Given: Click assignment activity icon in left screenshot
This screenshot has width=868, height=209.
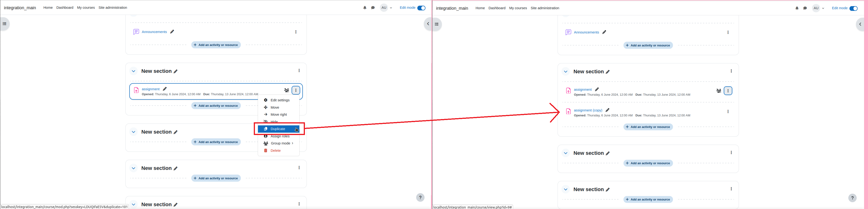Looking at the screenshot, I should point(136,90).
